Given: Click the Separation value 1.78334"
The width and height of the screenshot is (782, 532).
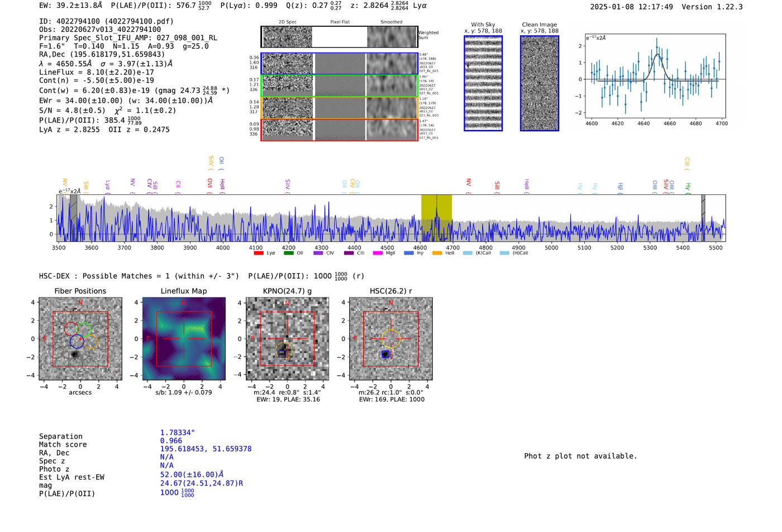Looking at the screenshot, I should click(x=178, y=433).
